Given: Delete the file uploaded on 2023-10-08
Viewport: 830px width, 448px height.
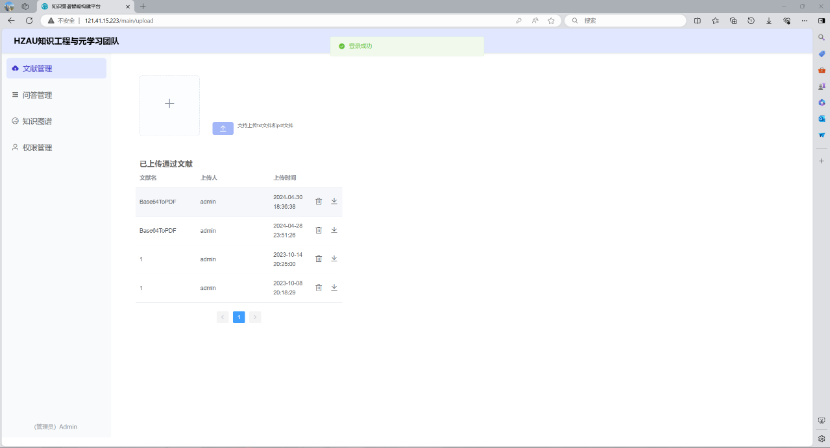Looking at the screenshot, I should 318,287.
